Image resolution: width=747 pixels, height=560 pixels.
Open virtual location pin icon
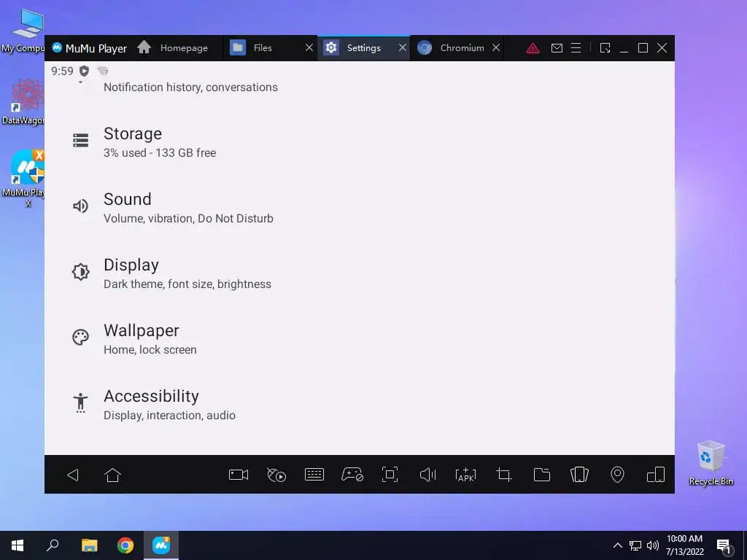617,475
